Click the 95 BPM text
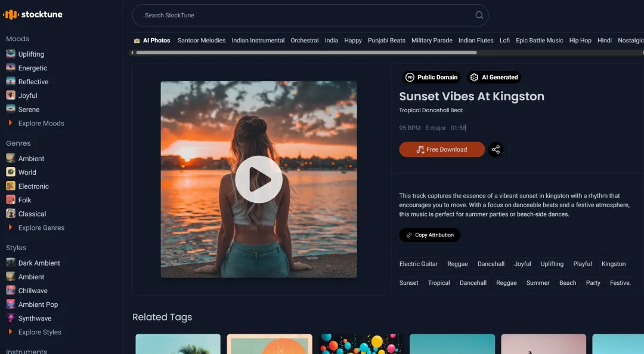Image resolution: width=644 pixels, height=354 pixels. coord(410,128)
